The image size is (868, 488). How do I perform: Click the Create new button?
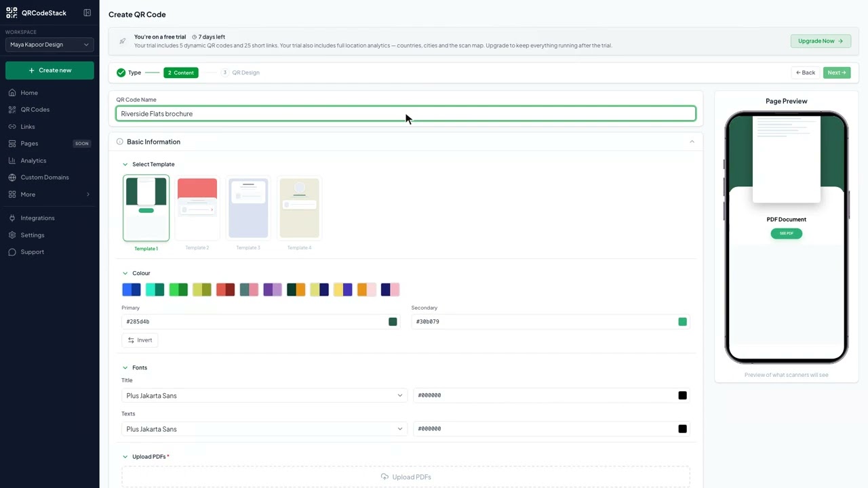pyautogui.click(x=50, y=70)
